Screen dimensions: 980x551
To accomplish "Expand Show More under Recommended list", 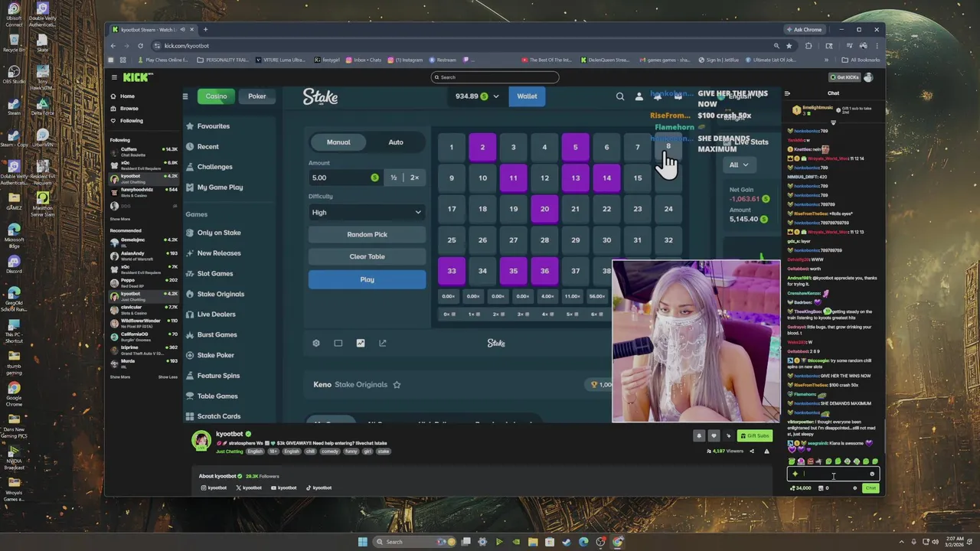I will (x=120, y=377).
